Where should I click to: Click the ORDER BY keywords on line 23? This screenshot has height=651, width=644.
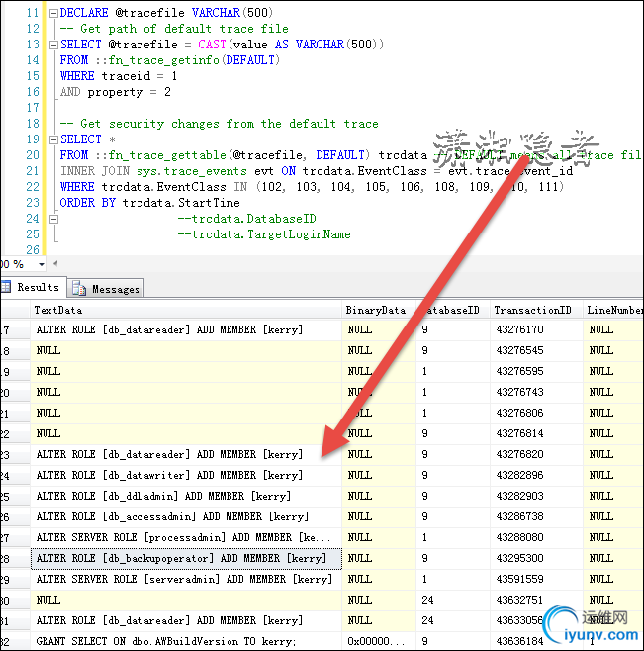[88, 203]
